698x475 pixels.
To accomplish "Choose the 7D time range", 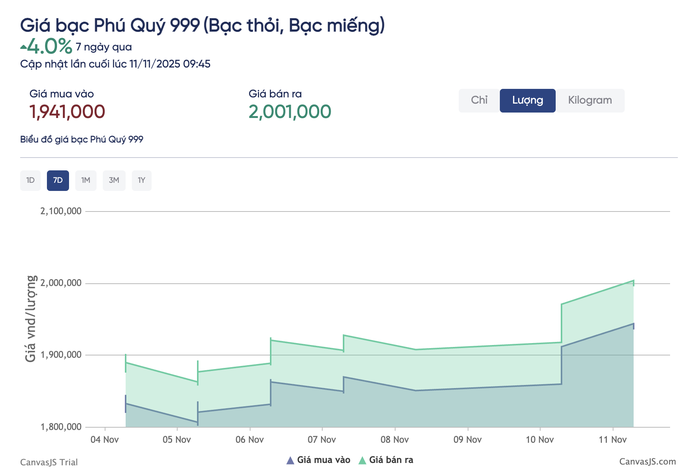I will [x=58, y=180].
